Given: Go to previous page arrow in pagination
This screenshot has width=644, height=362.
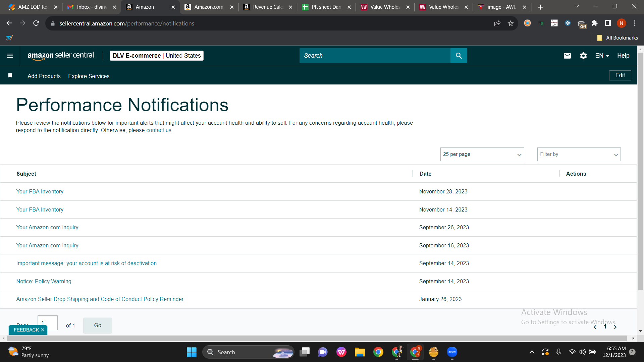Looking at the screenshot, I should tap(595, 327).
